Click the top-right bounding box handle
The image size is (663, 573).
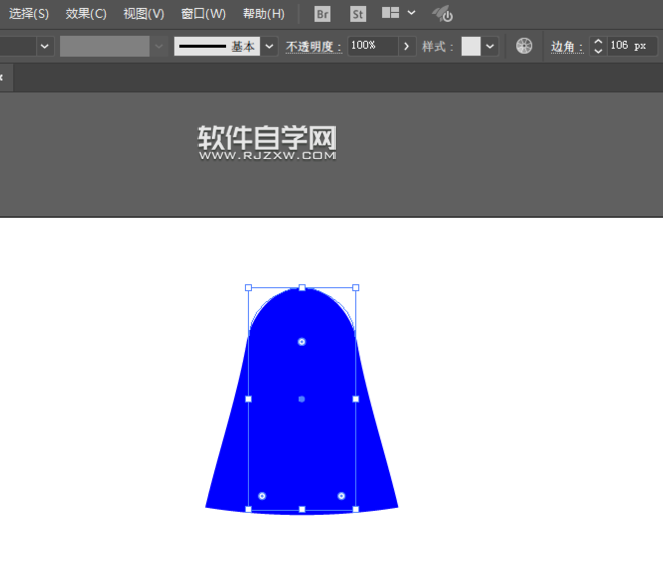[356, 288]
